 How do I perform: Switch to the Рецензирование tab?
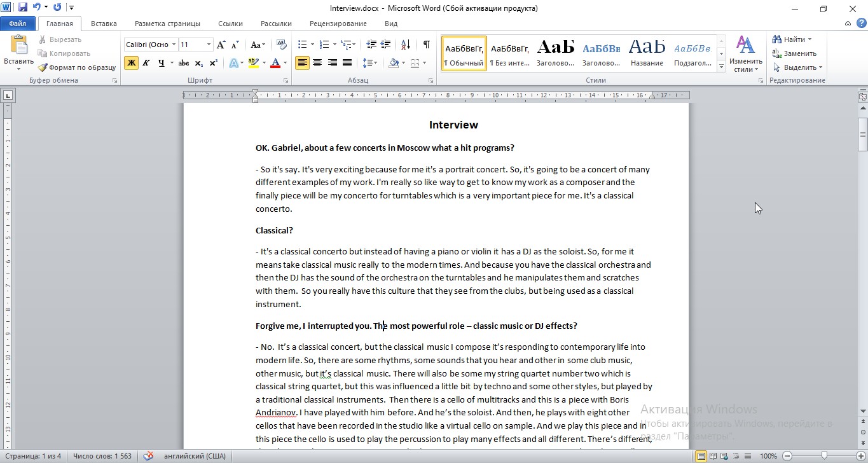pyautogui.click(x=338, y=24)
